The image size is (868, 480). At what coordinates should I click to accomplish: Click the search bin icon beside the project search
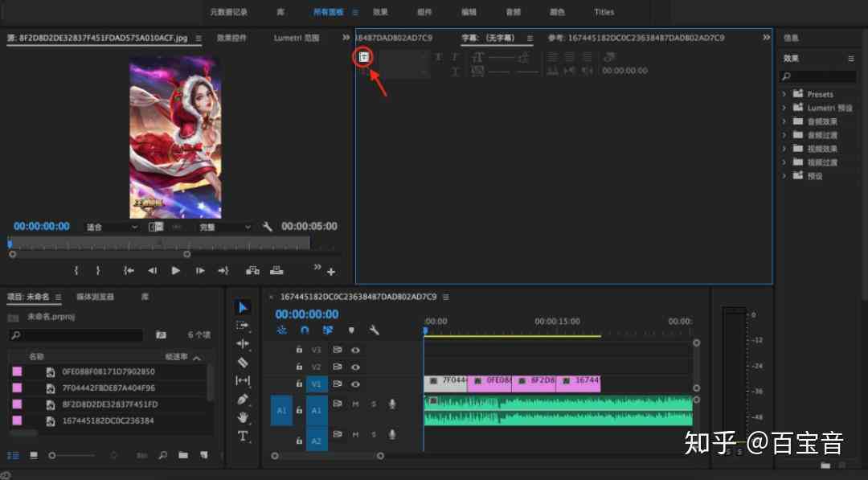click(161, 335)
